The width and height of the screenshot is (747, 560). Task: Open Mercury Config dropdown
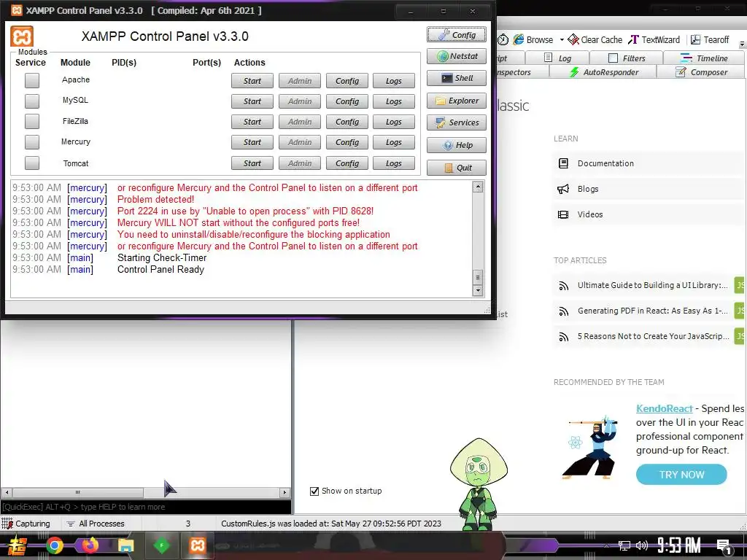click(x=347, y=142)
